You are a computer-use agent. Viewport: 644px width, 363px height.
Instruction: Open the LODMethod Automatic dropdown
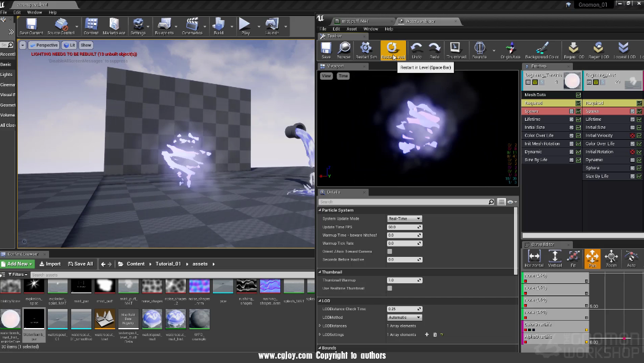point(404,318)
